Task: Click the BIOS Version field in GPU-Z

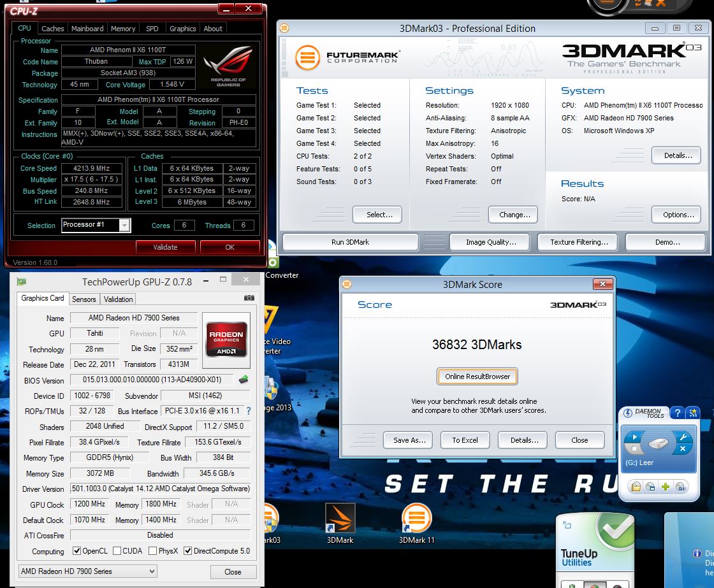Action: pyautogui.click(x=152, y=380)
